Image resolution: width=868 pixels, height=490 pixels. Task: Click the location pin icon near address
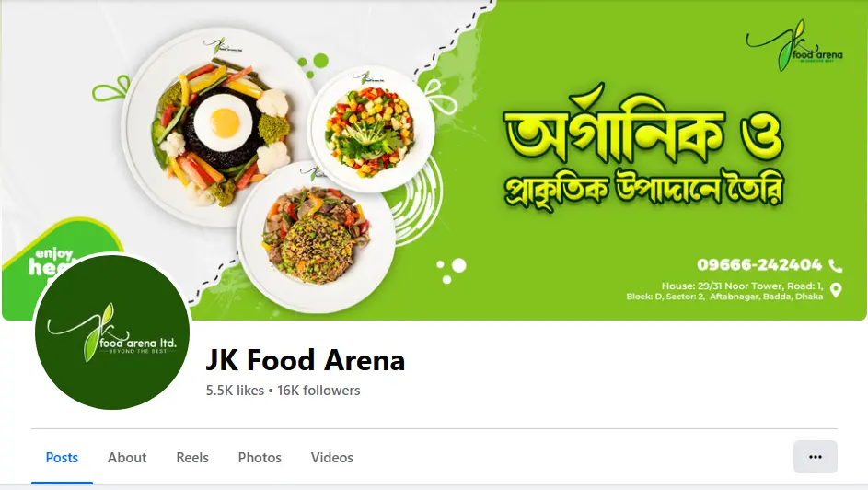(836, 290)
